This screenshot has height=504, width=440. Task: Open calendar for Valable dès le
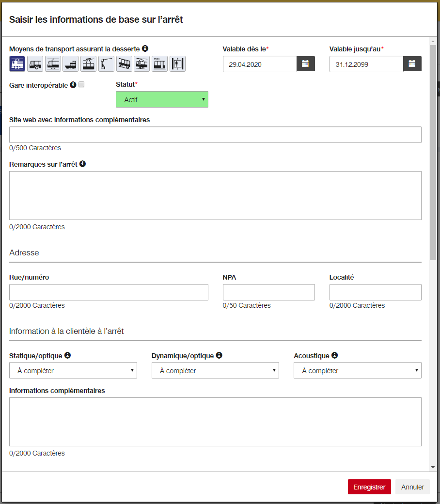point(306,64)
